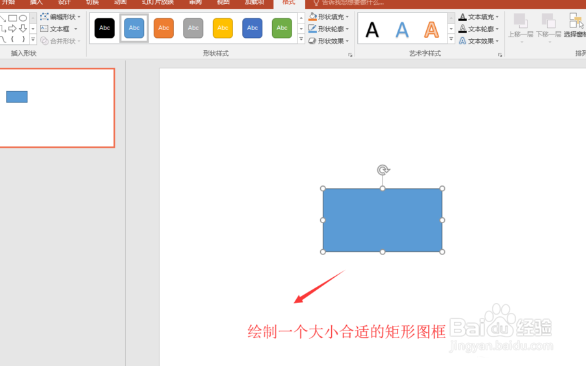Screen dimensions: 586x366
Task: Open the 文本轮廓 dropdown arrow
Action: click(x=497, y=29)
